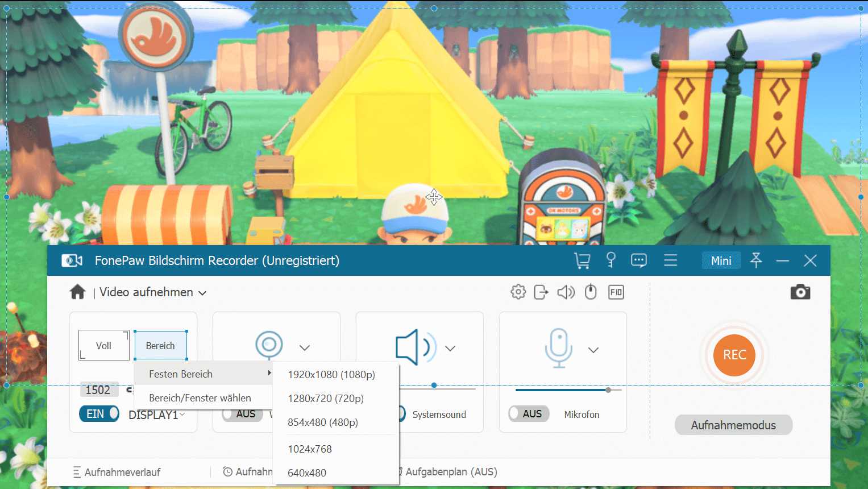Take a screenshot with camera icon
The width and height of the screenshot is (868, 489).
pos(800,292)
